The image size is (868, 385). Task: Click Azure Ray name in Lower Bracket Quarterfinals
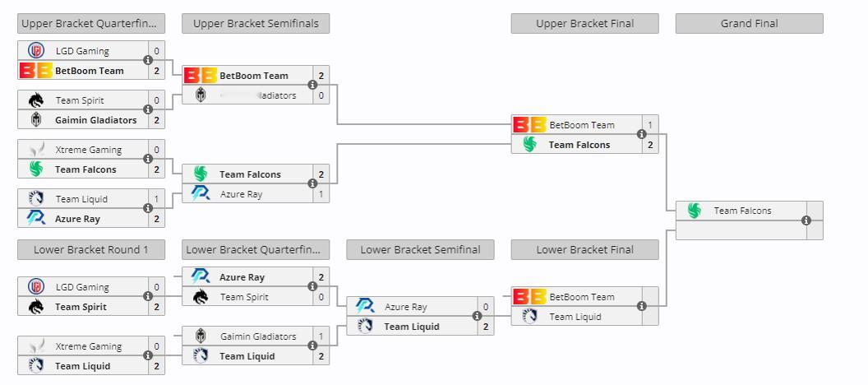242,277
